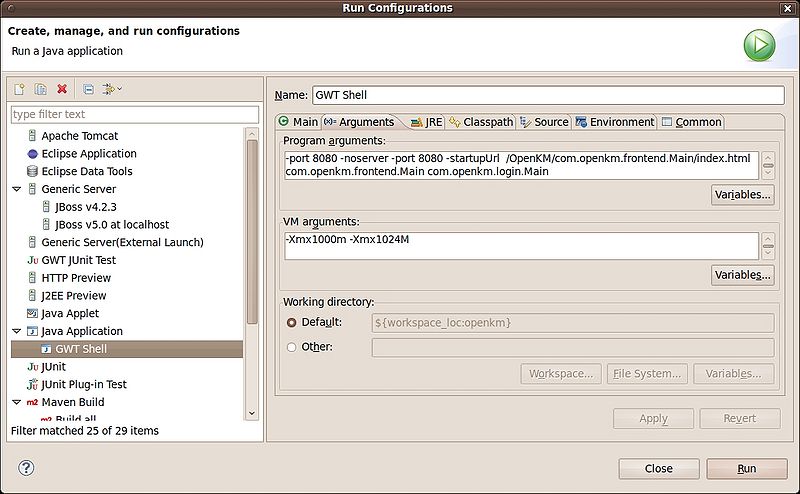Image resolution: width=800 pixels, height=494 pixels.
Task: Click the Generic Server(External Launch) icon
Action: coord(32,242)
